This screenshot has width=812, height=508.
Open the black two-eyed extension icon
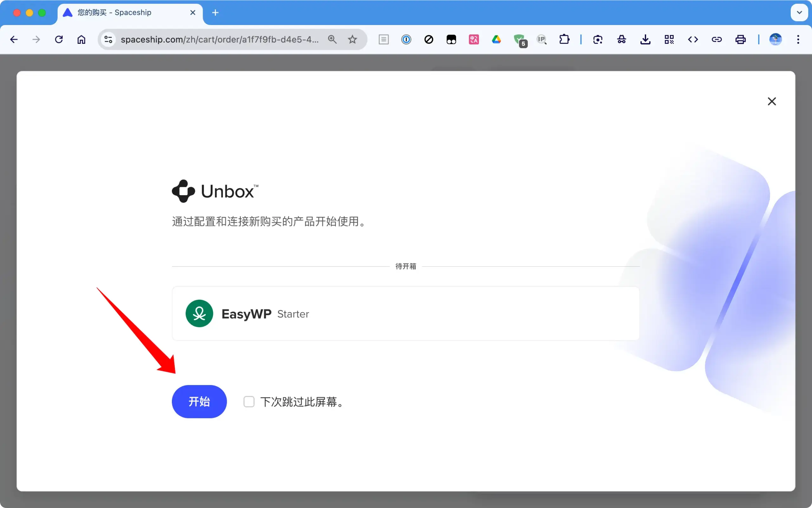tap(451, 39)
